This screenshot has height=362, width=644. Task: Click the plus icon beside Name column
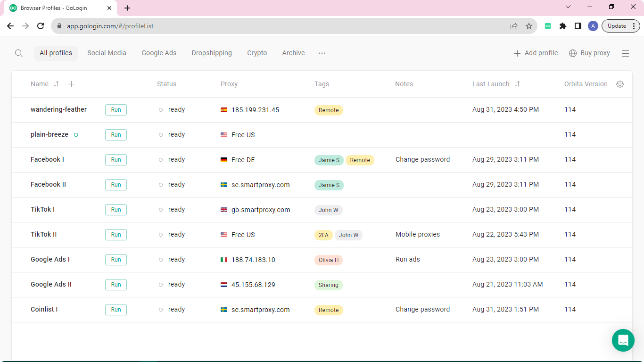71,84
